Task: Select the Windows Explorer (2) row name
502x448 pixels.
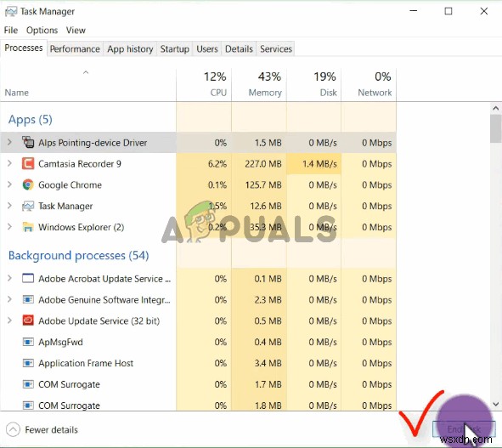Action: click(82, 227)
